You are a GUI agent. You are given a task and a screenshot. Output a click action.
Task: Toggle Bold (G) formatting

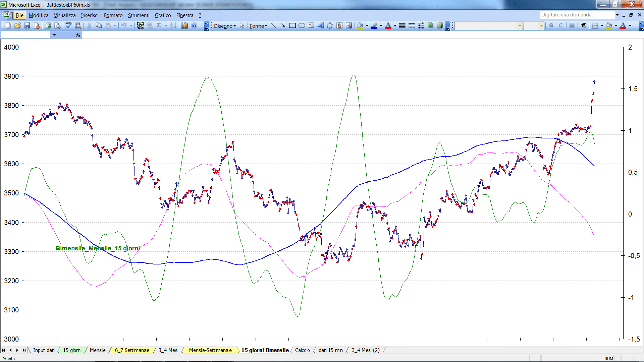point(551,25)
